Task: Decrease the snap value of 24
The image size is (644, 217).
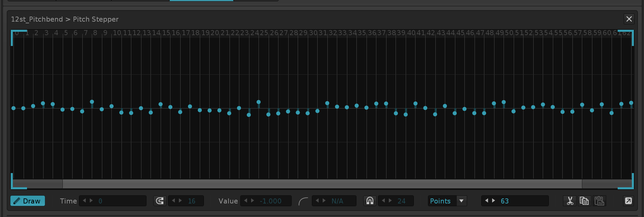Action: pyautogui.click(x=383, y=201)
